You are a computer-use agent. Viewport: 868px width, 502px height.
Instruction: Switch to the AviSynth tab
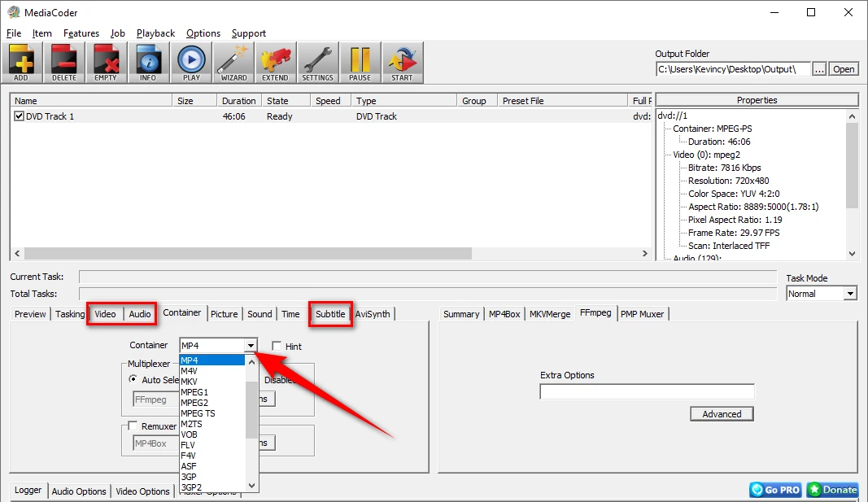click(x=373, y=314)
